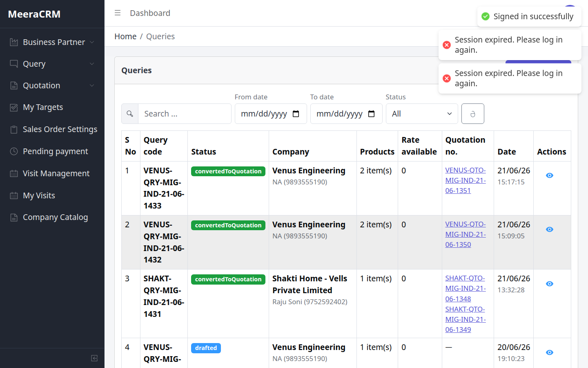Viewport: 588px width, 368px height.
Task: Open the From date calendar picker icon
Action: (296, 114)
